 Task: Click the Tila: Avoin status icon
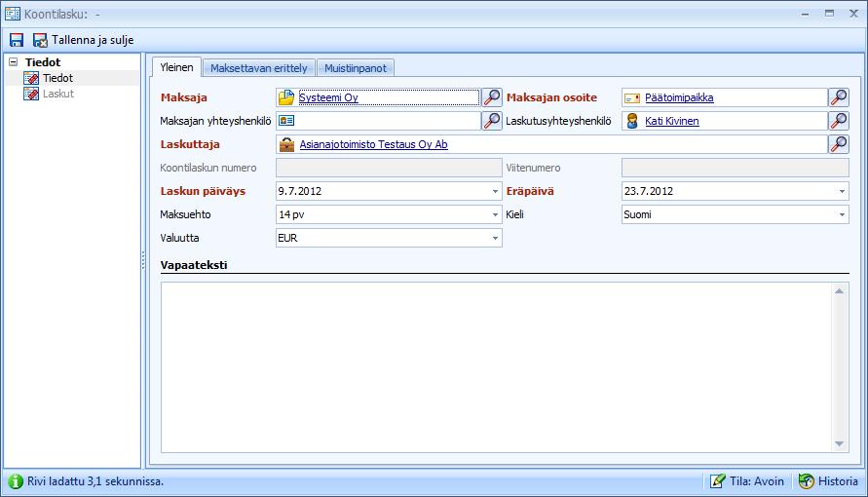point(717,481)
